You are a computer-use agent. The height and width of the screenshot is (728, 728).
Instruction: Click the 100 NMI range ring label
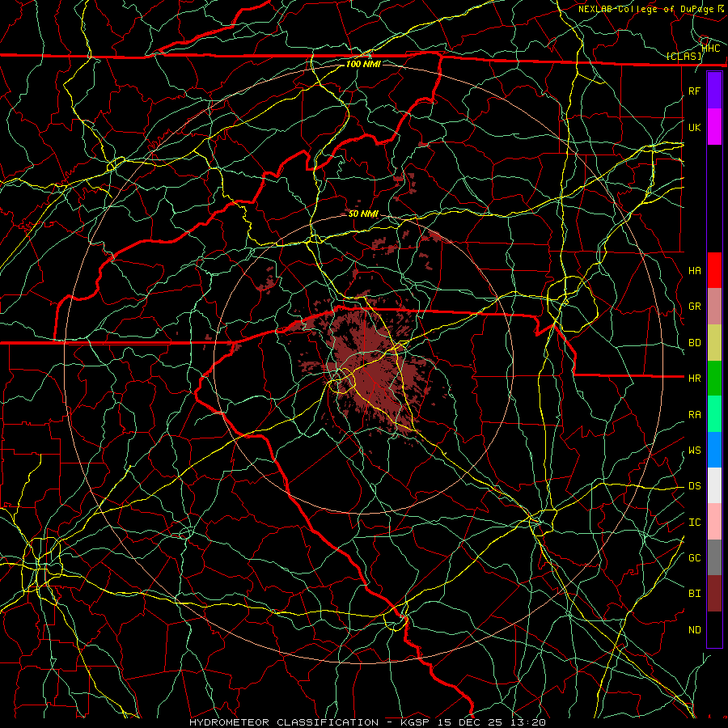363,64
